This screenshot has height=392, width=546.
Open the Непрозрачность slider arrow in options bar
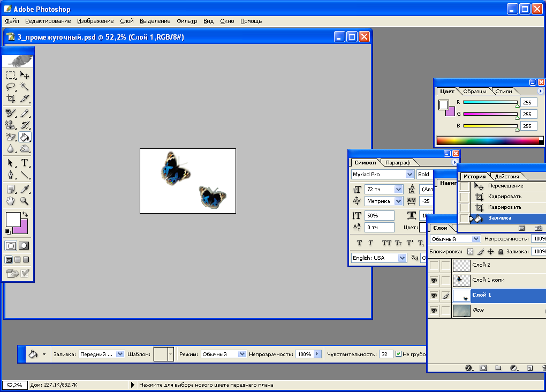317,354
